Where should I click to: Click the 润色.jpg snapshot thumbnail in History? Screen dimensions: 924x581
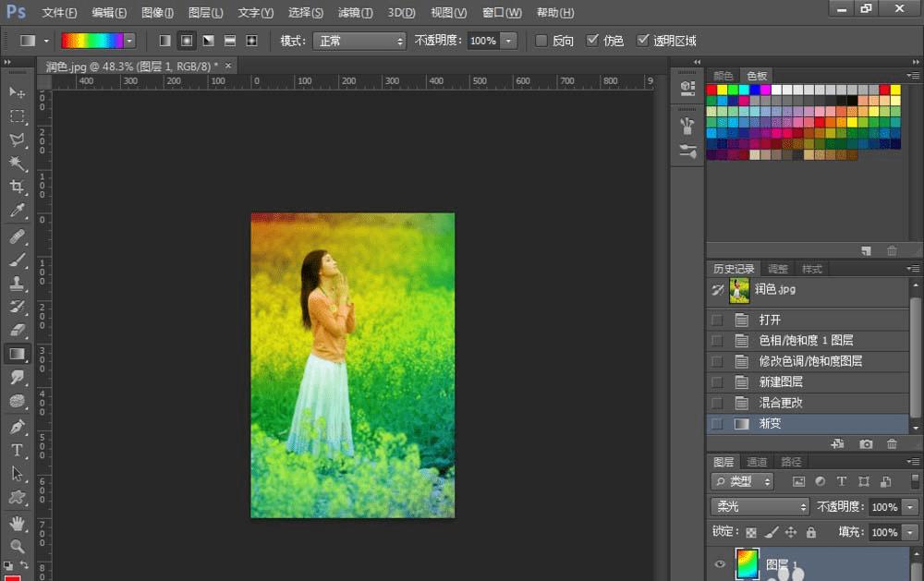click(738, 290)
